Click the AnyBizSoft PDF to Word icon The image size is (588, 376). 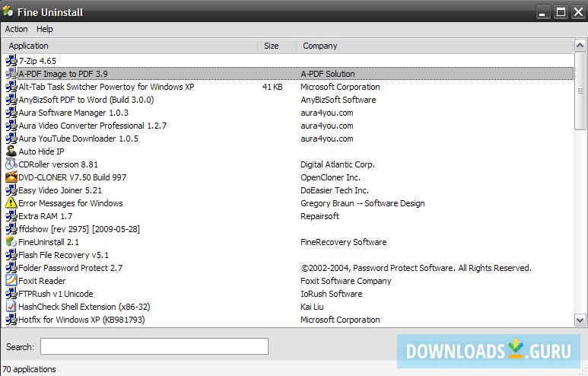tap(11, 100)
